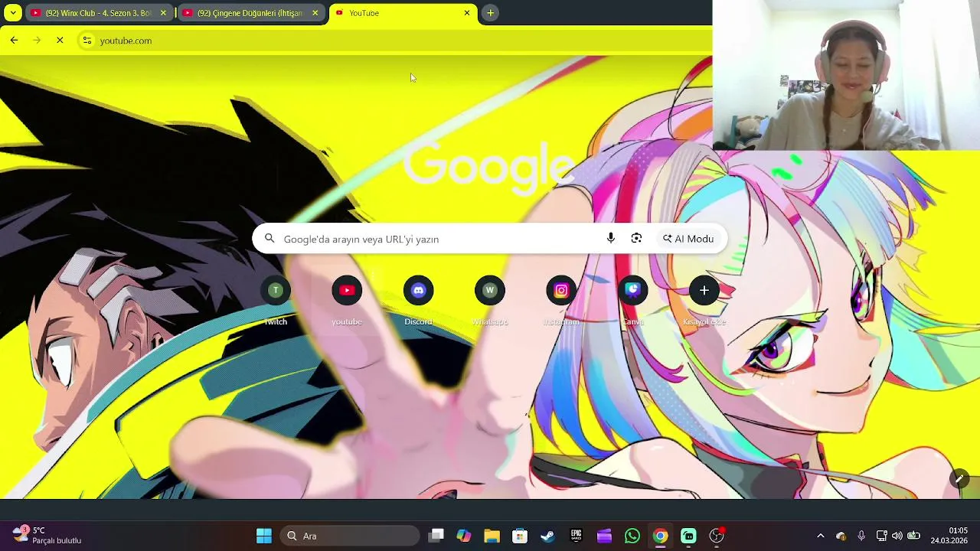The width and height of the screenshot is (980, 551).
Task: Open a new tab with the plus button
Action: click(x=491, y=13)
